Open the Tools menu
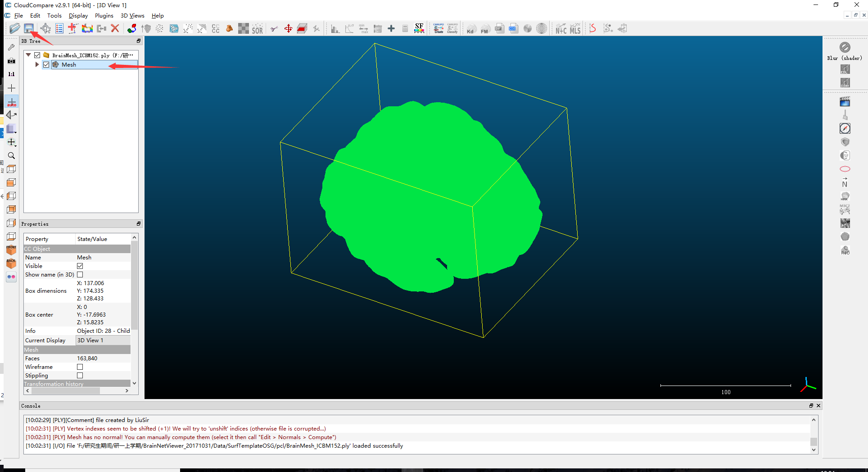Image resolution: width=868 pixels, height=472 pixels. 54,15
